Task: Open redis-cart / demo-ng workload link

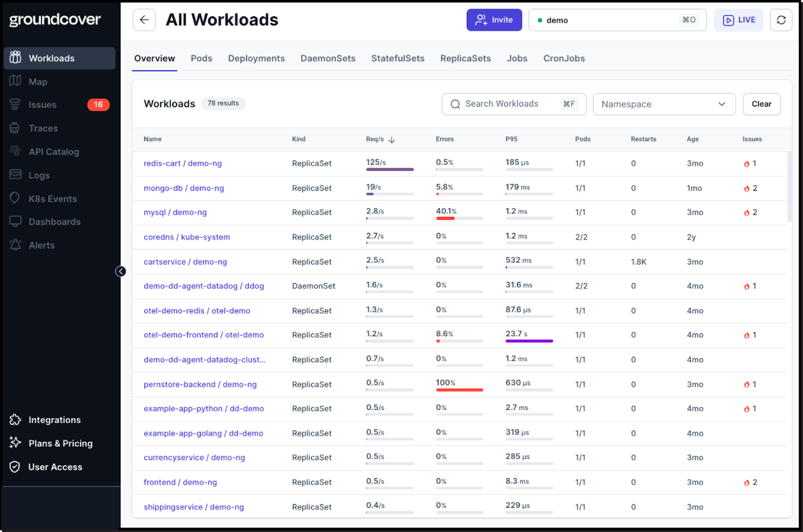Action: click(182, 163)
